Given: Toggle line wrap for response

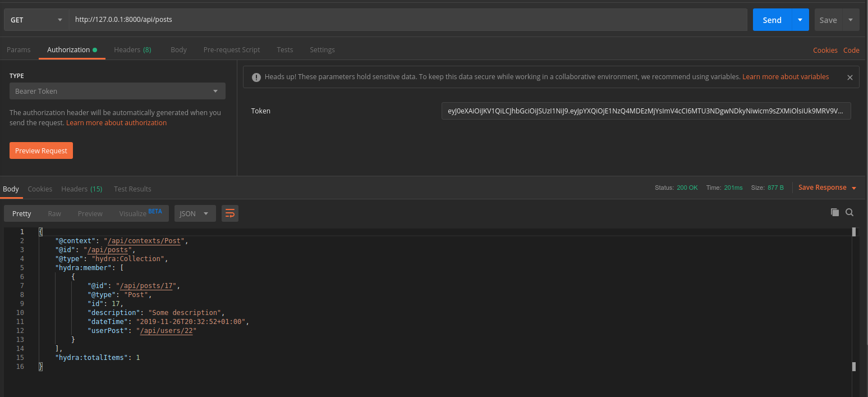Looking at the screenshot, I should (x=229, y=213).
